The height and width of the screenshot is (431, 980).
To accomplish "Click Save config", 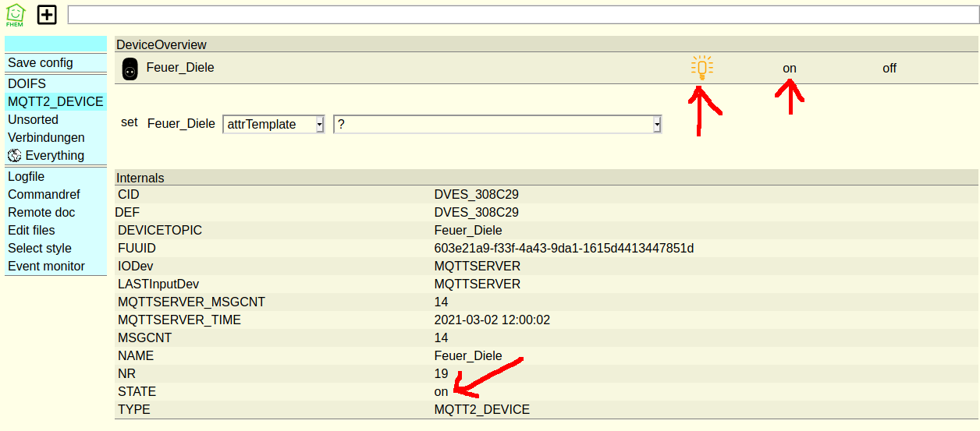I will coord(41,62).
